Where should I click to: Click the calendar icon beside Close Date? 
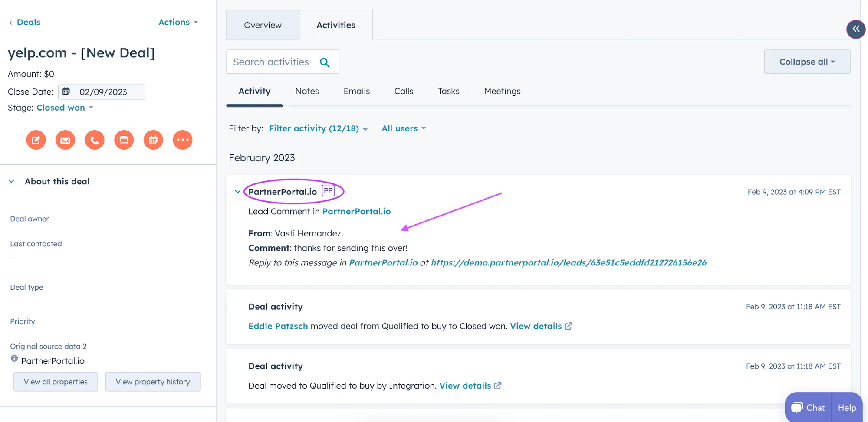pyautogui.click(x=66, y=92)
